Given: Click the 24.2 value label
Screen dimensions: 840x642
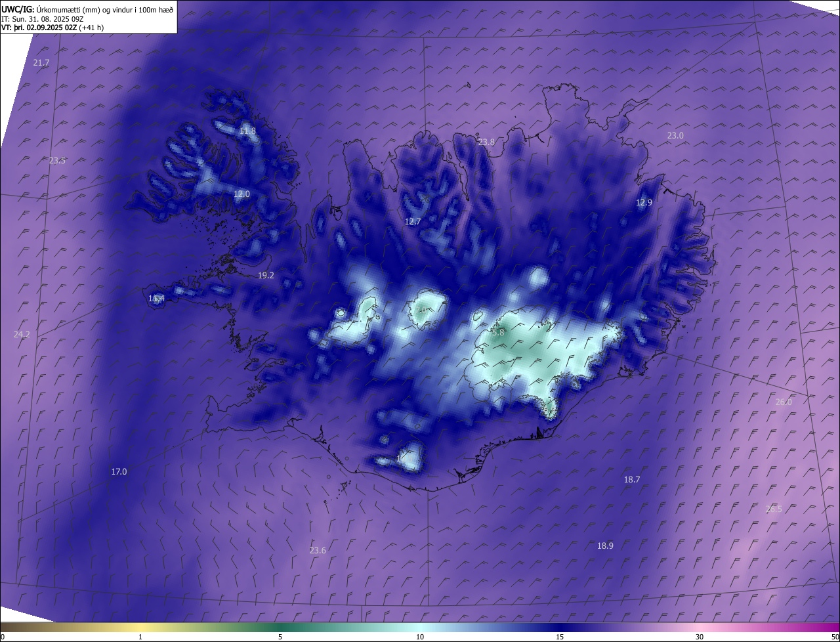Looking at the screenshot, I should coord(22,335).
